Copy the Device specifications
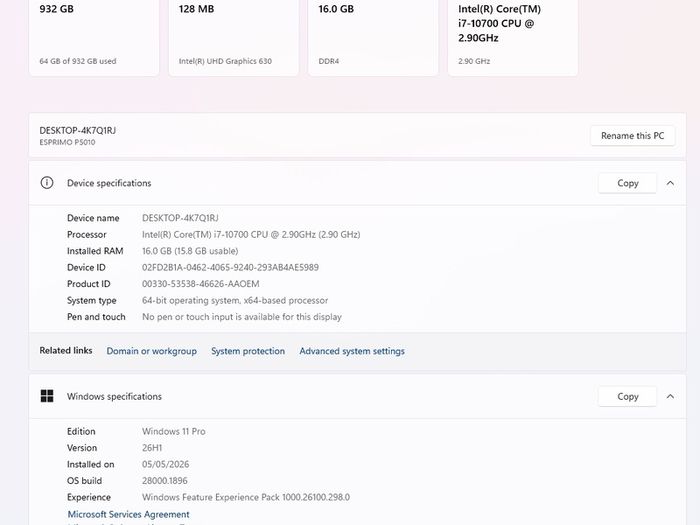Viewport: 700px width, 525px height. tap(627, 183)
